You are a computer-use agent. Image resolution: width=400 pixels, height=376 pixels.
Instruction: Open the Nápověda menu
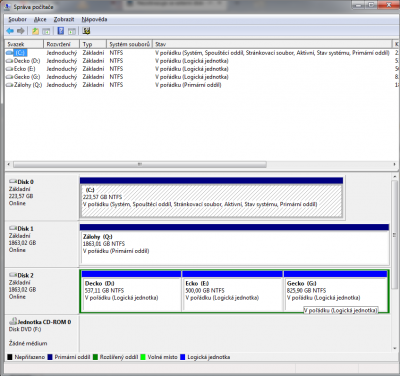click(94, 19)
